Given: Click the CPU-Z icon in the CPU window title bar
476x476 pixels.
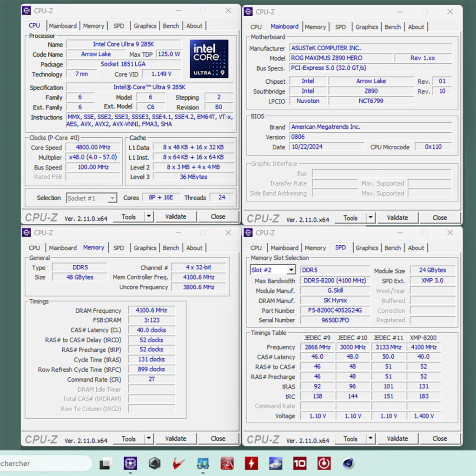Looking at the screenshot, I should (26, 11).
